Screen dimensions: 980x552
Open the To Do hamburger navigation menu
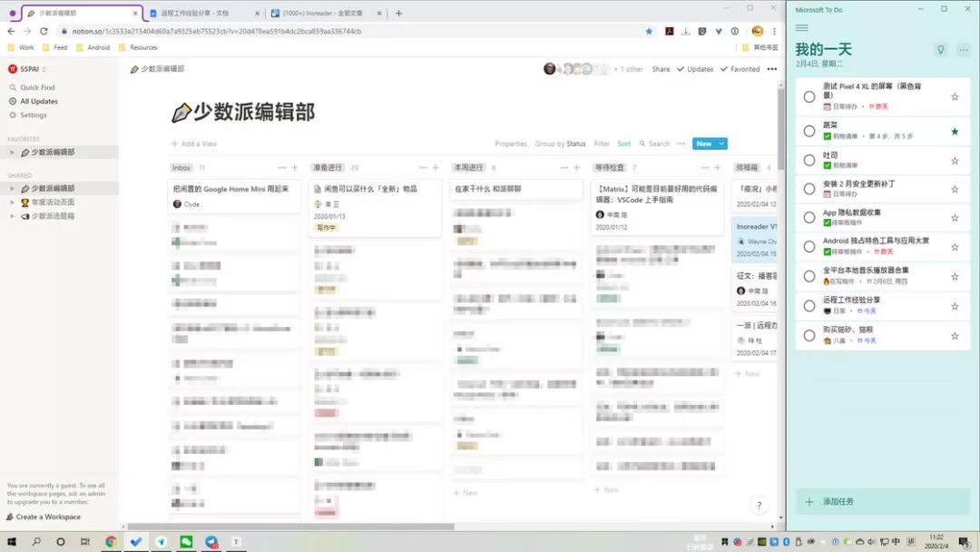point(801,27)
